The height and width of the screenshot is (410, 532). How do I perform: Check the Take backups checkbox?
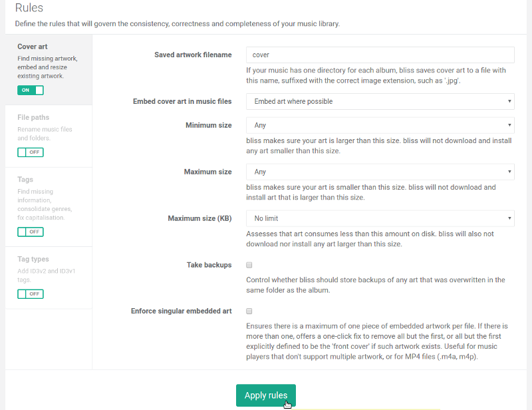(249, 265)
